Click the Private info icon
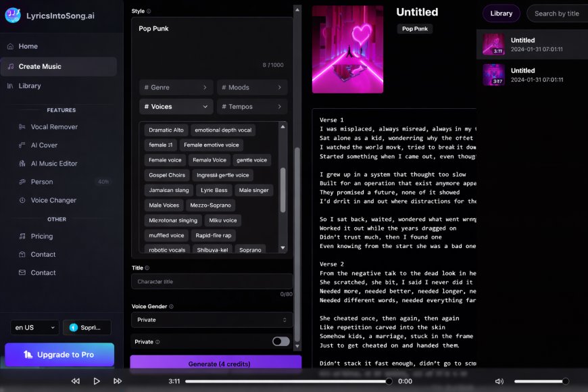This screenshot has height=392, width=588. [x=157, y=342]
